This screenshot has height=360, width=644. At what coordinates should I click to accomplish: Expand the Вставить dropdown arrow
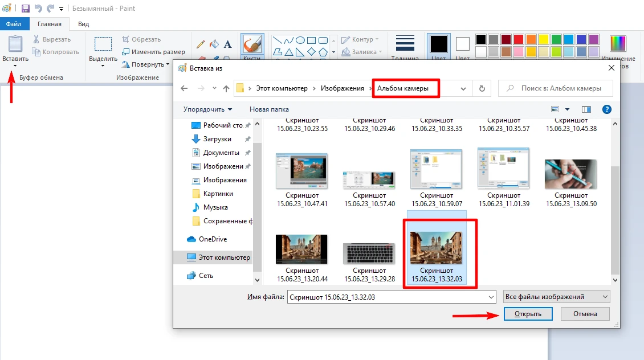pyautogui.click(x=15, y=66)
